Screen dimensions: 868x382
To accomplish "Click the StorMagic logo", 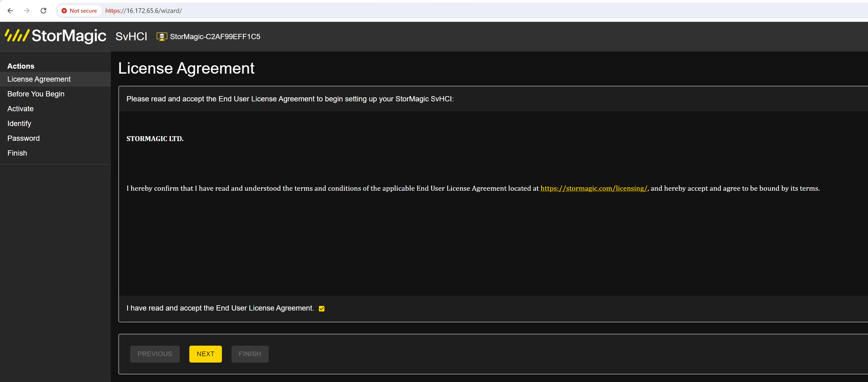I will tap(56, 36).
